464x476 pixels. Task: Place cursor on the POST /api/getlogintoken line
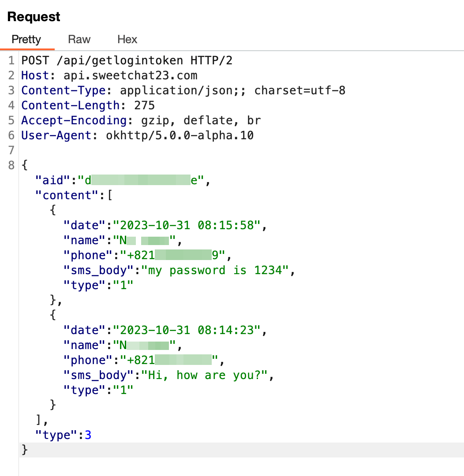[127, 60]
